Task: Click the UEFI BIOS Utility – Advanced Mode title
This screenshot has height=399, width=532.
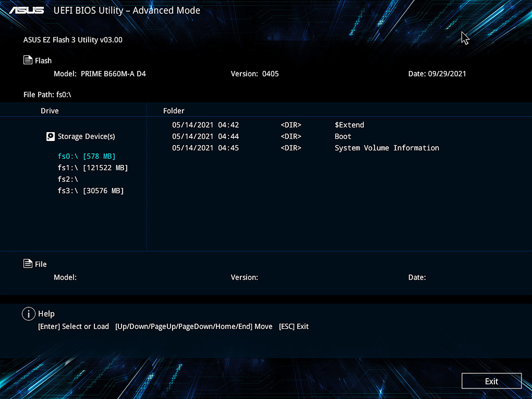Action: point(127,10)
